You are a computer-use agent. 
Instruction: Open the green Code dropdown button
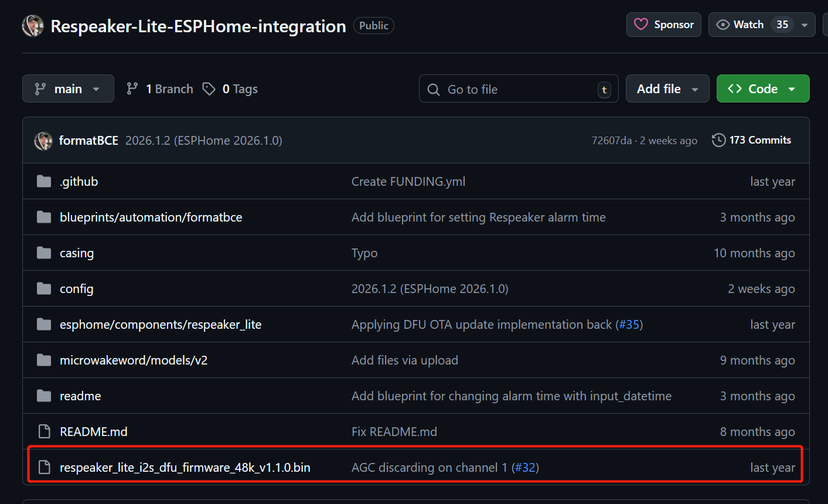click(x=762, y=89)
